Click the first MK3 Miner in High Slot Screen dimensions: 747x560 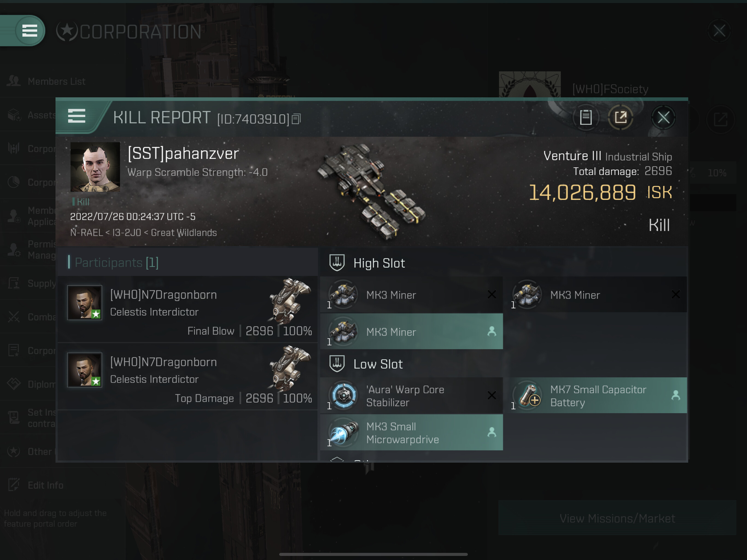(x=411, y=294)
